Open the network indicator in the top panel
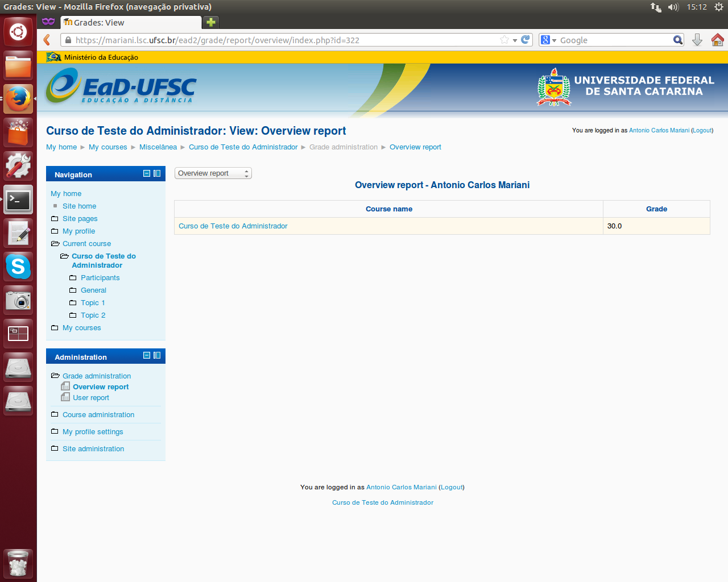The width and height of the screenshot is (728, 582). [x=656, y=7]
